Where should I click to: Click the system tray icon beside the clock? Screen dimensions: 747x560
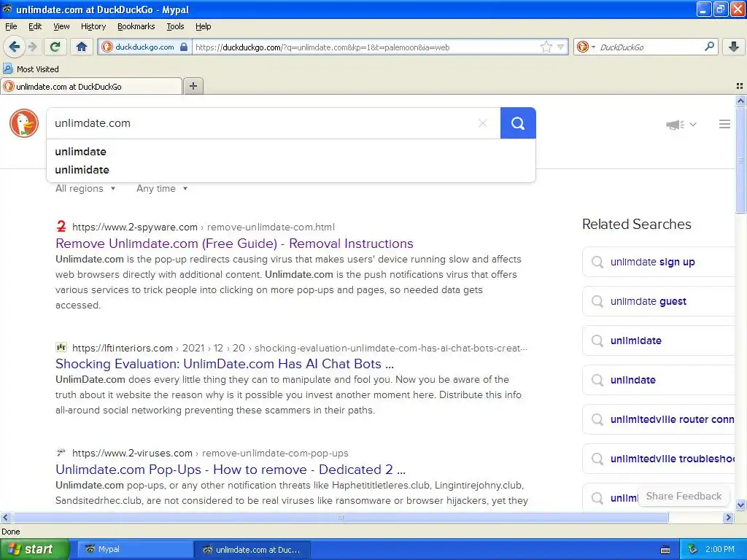coord(692,550)
